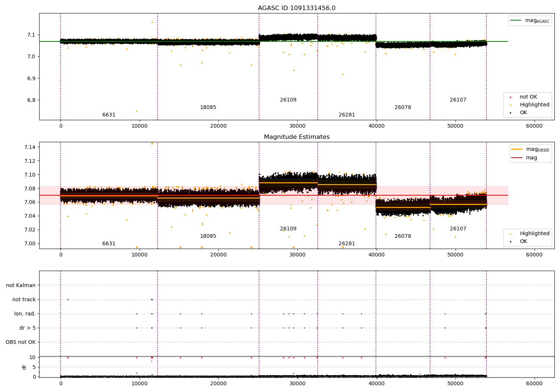The height and width of the screenshot is (392, 560).
Task: Click obsid label 26281 in top panel
Action: click(x=347, y=115)
